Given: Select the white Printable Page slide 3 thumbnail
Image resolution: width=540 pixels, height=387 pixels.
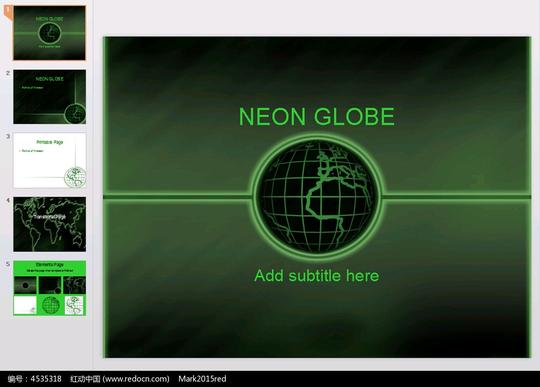Looking at the screenshot, I should point(50,160).
